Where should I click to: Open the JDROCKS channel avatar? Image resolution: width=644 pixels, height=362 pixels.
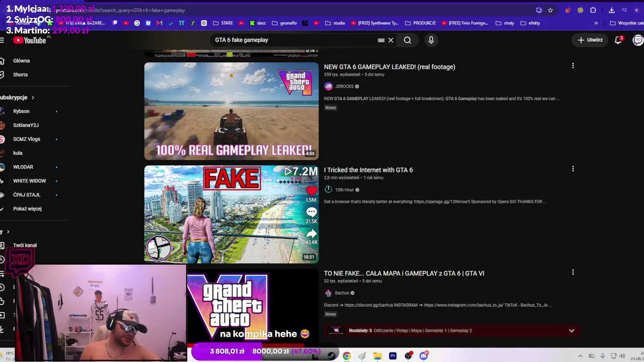[328, 86]
